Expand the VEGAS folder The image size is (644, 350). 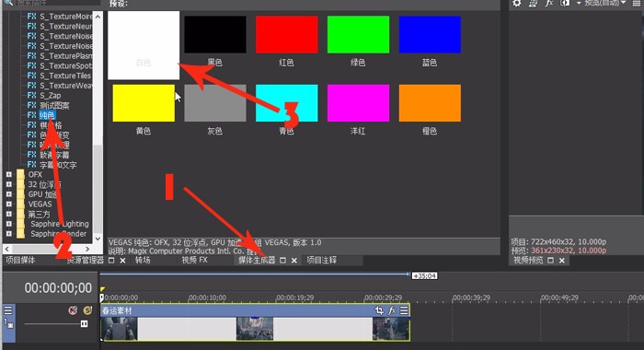(x=9, y=204)
